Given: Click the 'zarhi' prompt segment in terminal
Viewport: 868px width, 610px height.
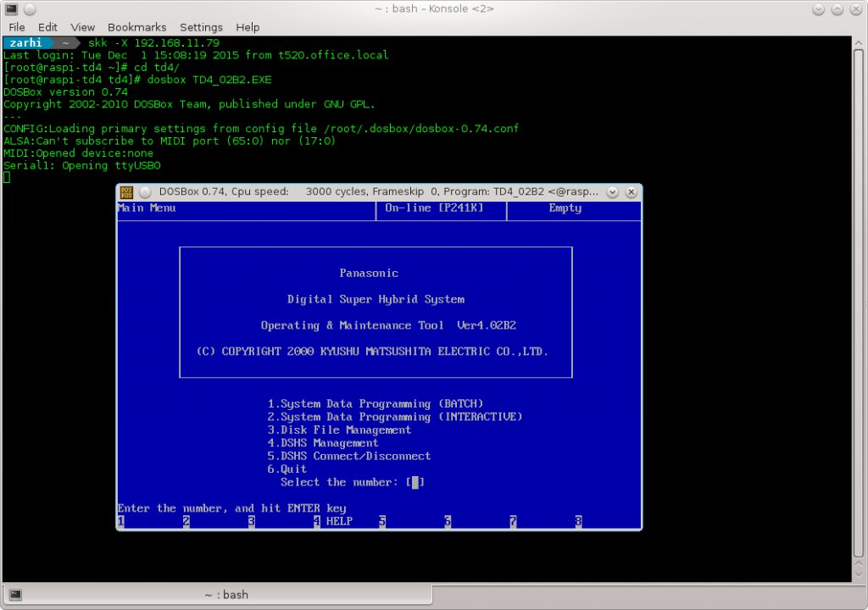Looking at the screenshot, I should point(25,42).
